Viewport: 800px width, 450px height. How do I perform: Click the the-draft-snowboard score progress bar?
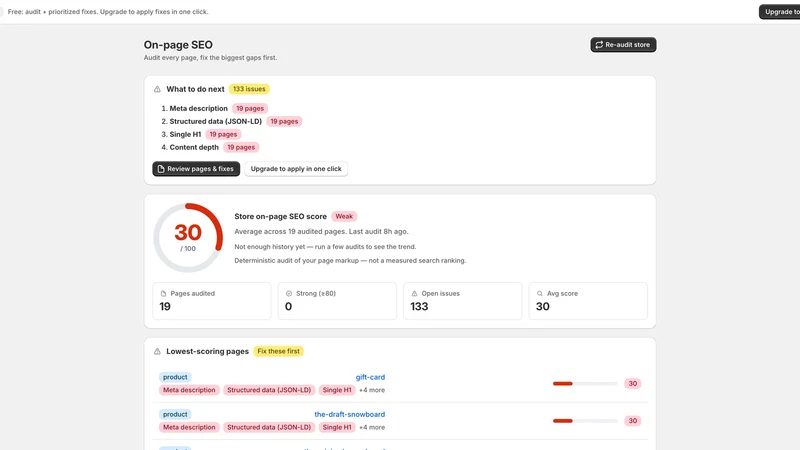coord(585,421)
